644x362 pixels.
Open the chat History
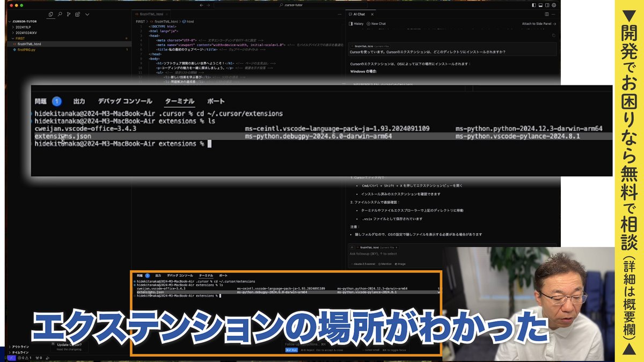pyautogui.click(x=356, y=24)
